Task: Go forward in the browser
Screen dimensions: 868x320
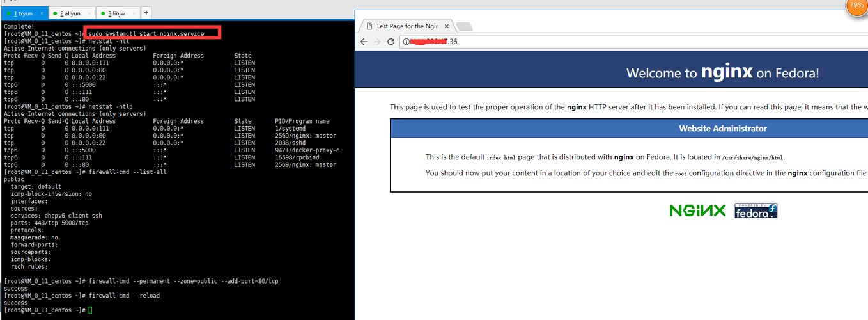Action: 377,42
